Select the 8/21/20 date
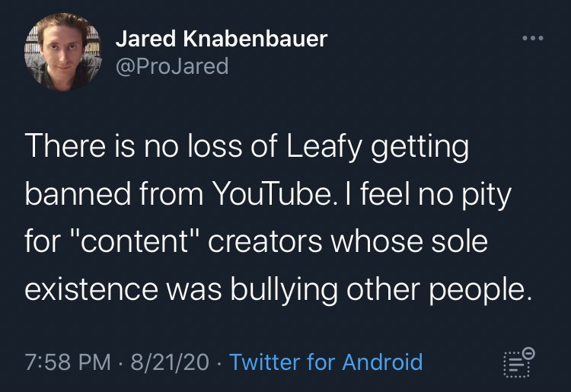571x392 pixels. click(170, 362)
